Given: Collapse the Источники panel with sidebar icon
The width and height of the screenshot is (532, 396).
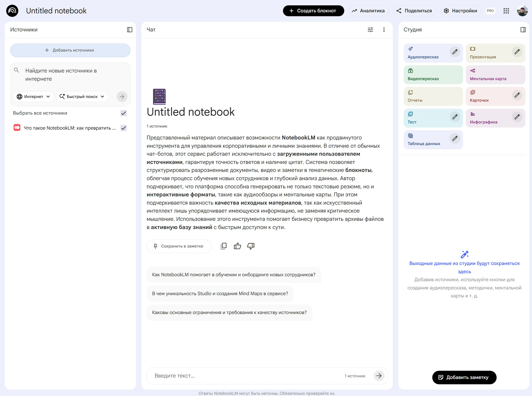Looking at the screenshot, I should coord(130,30).
